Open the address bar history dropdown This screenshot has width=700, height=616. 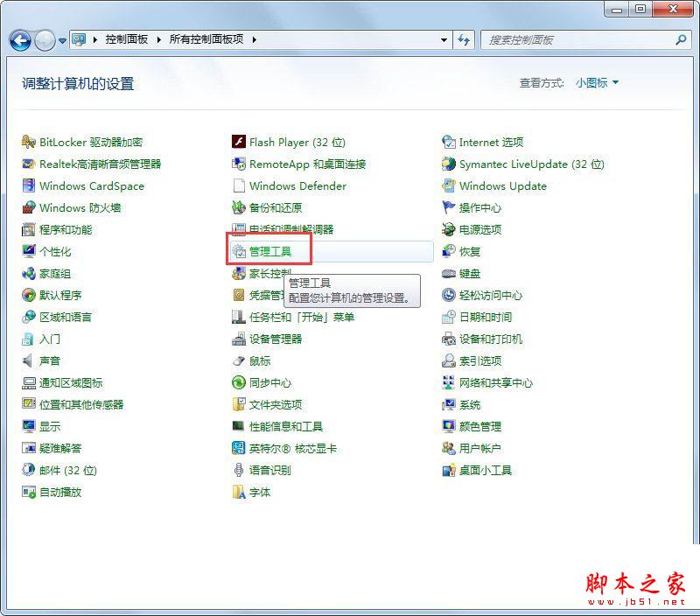(444, 40)
